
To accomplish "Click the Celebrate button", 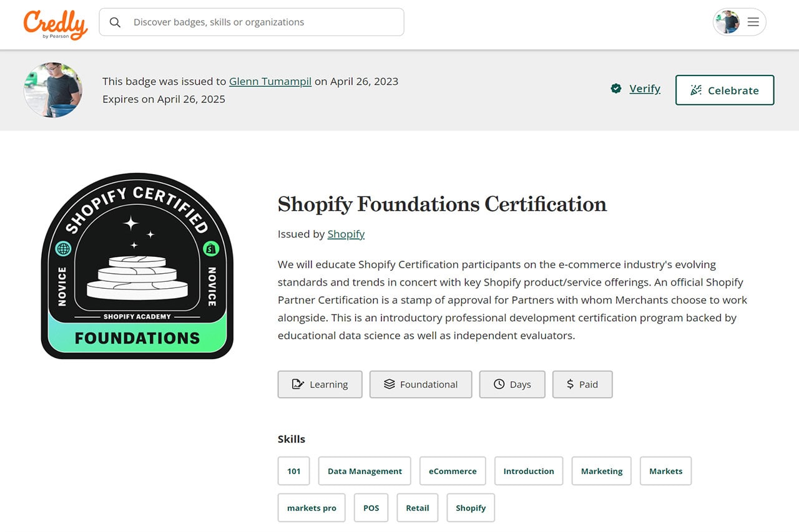I will point(725,90).
